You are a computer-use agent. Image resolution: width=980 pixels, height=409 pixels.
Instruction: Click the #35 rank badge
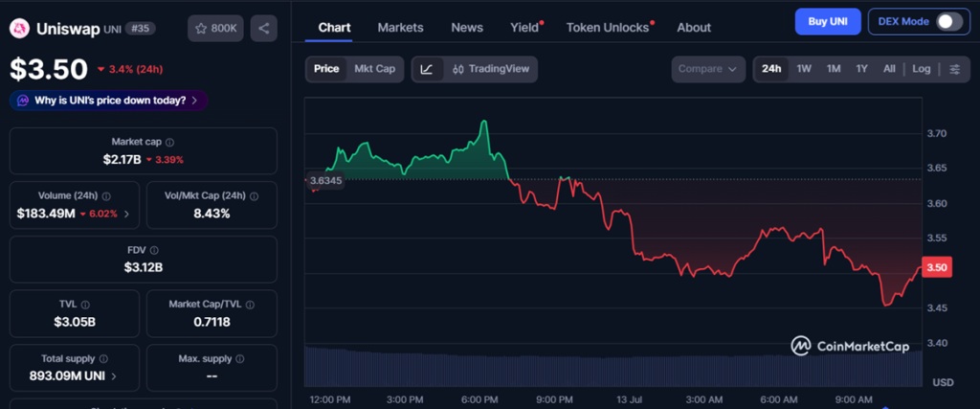(140, 29)
